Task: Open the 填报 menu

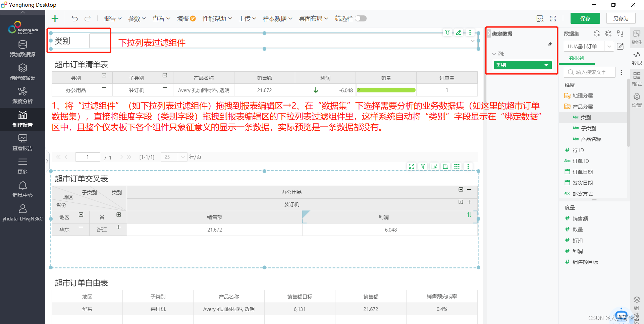Action: click(x=186, y=18)
